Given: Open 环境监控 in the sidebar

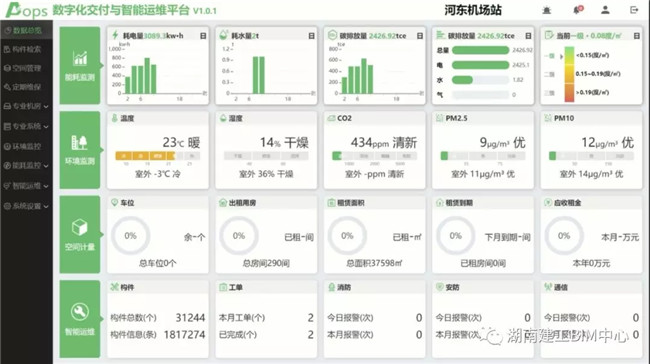Looking at the screenshot, I should pos(26,146).
